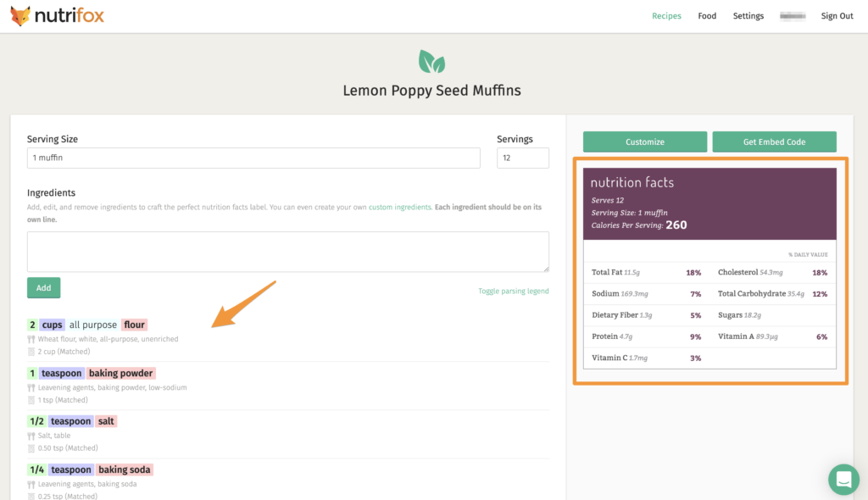Open the Recipes menu item
The image size is (868, 500).
(666, 16)
